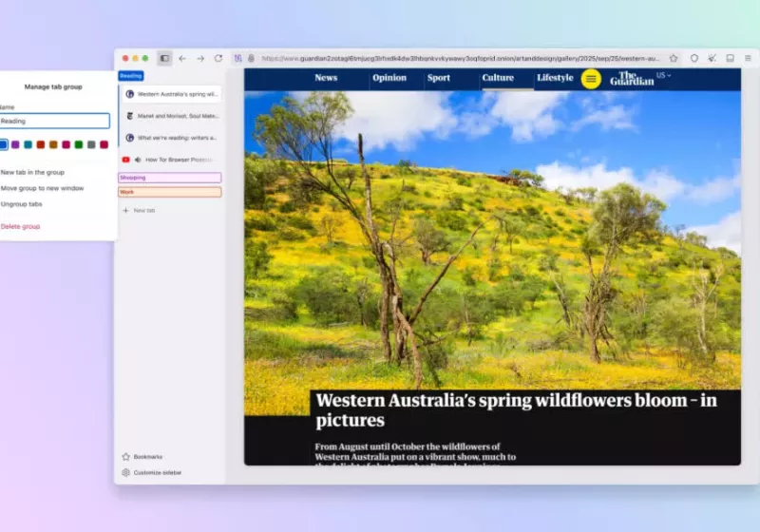The height and width of the screenshot is (532, 760).
Task: Switch to What we're reading tab
Action: (171, 138)
